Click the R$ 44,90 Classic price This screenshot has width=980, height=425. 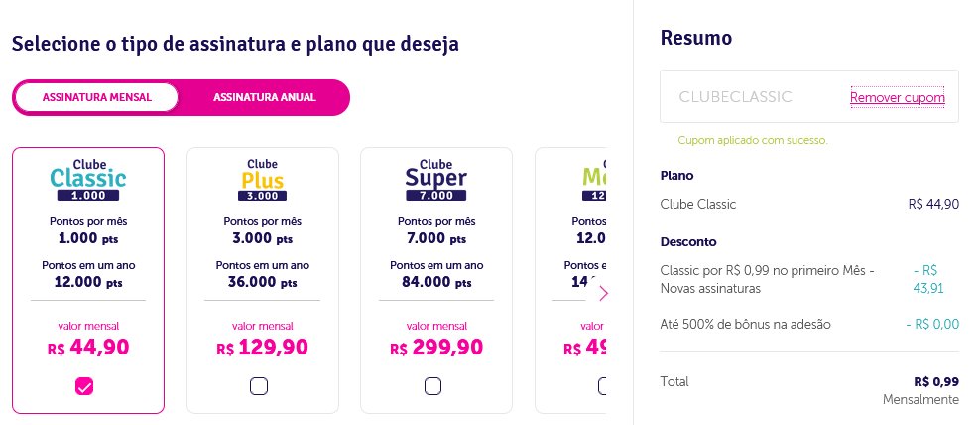(x=88, y=348)
